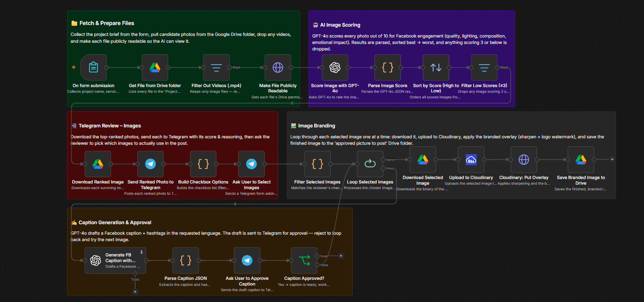Image resolution: width=644 pixels, height=302 pixels.
Task: Open the Parse Caption JSON node
Action: [186, 260]
